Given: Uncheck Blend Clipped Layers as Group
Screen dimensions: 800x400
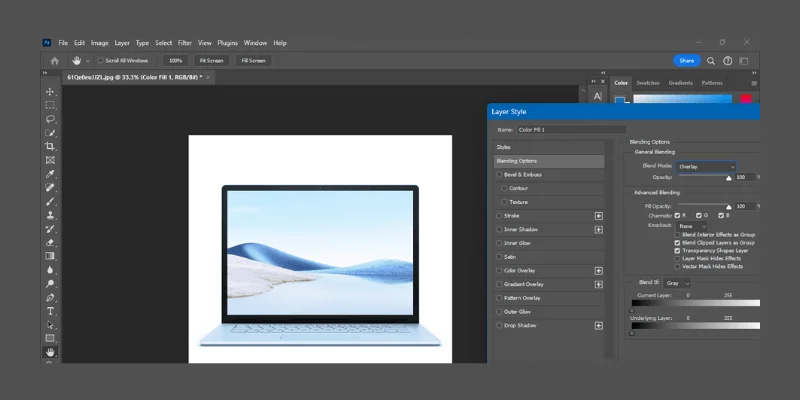Looking at the screenshot, I should (x=679, y=243).
